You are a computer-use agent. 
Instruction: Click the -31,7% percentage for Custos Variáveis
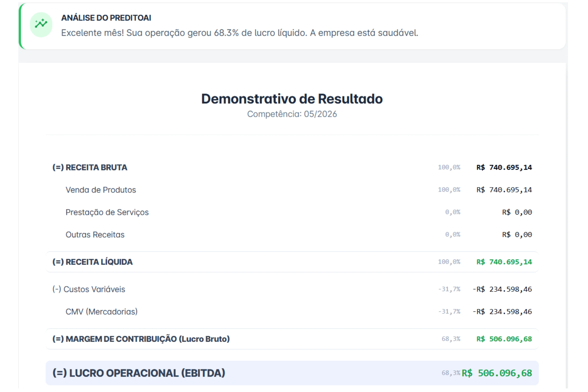pos(449,289)
